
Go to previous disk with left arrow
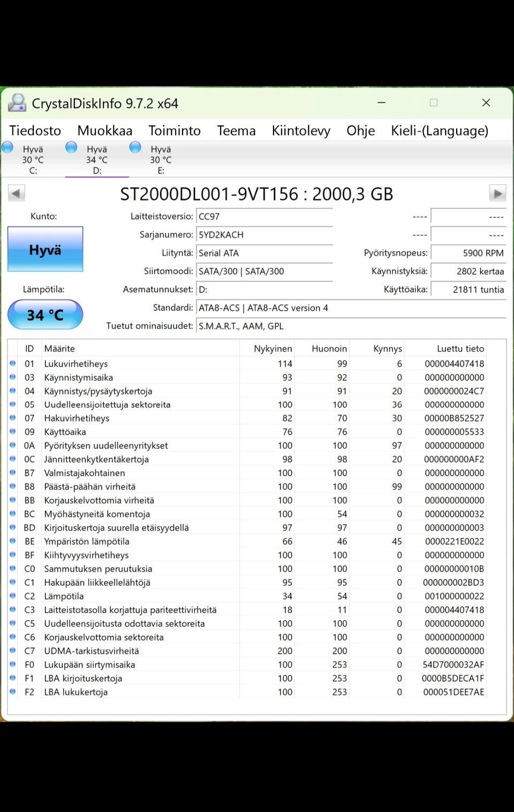[16, 193]
